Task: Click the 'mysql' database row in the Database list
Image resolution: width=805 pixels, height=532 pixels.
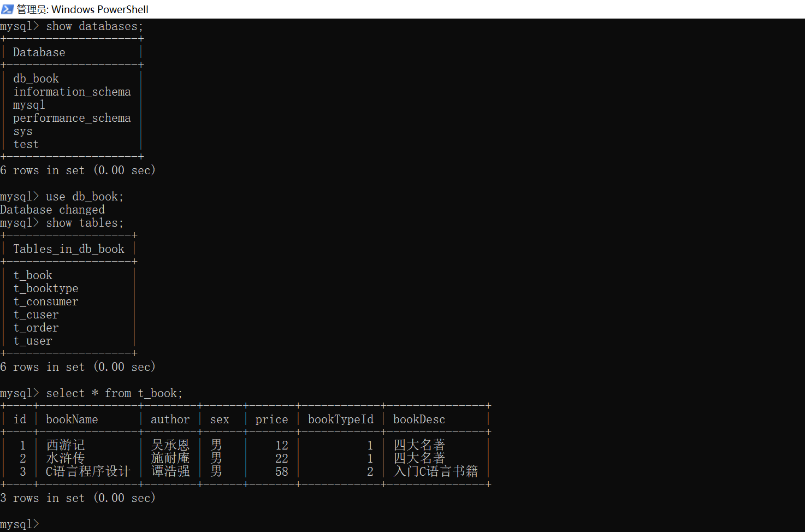Action: [x=29, y=105]
